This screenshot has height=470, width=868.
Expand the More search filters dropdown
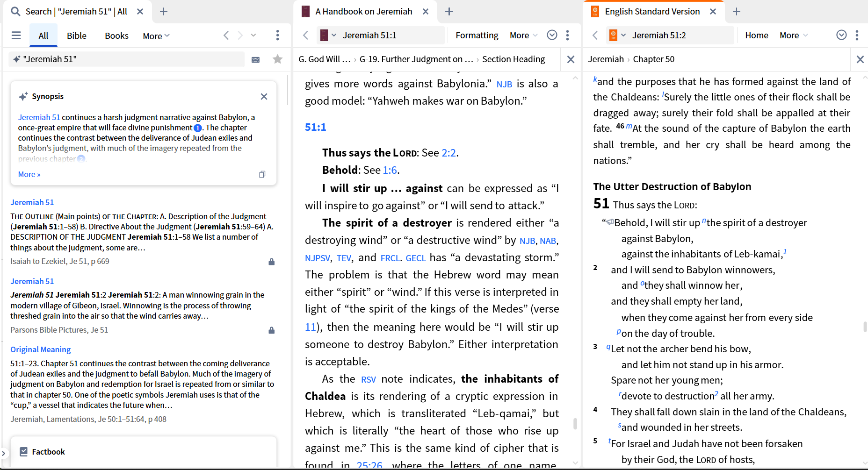coord(156,36)
